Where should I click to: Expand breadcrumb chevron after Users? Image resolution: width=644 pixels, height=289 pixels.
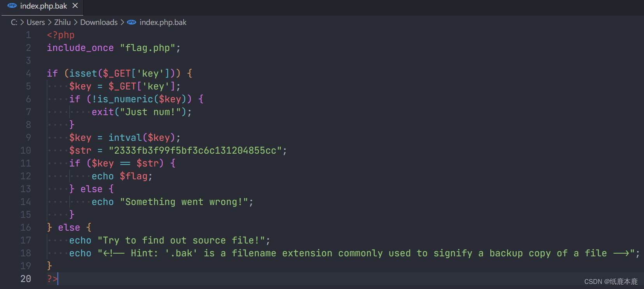click(x=50, y=22)
